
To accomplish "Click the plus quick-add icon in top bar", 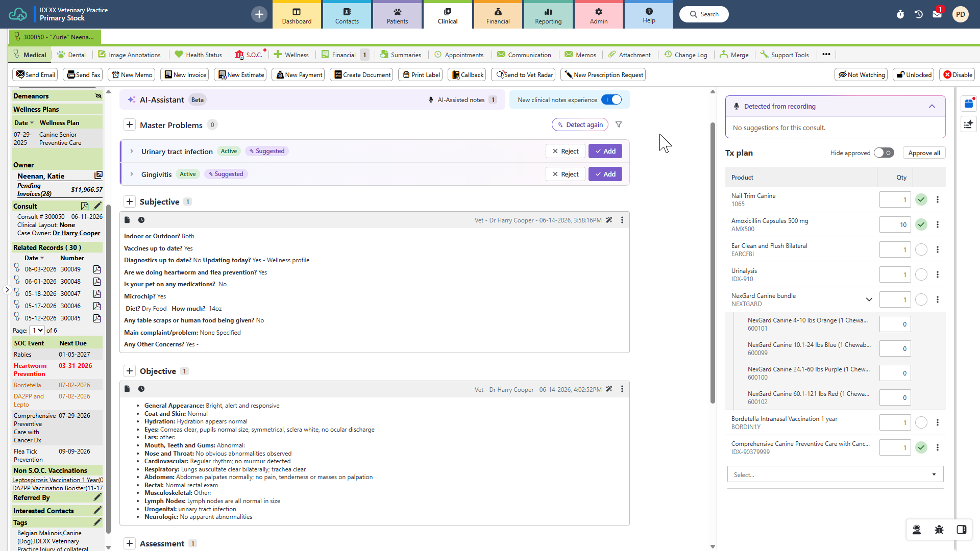I will tap(259, 14).
